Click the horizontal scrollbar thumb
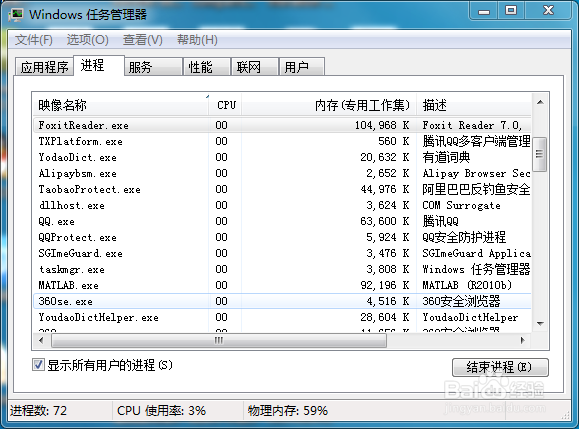Screen dimensions: 579x429 tap(219, 340)
